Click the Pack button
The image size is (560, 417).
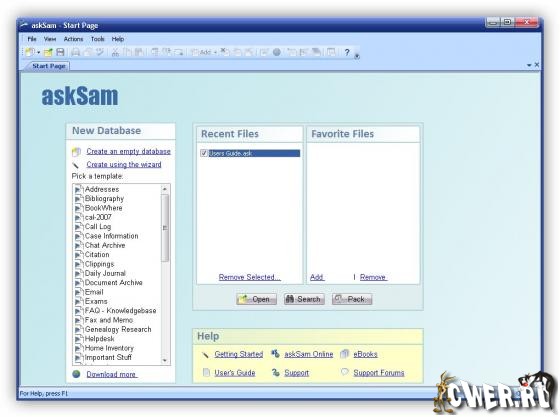pyautogui.click(x=352, y=299)
